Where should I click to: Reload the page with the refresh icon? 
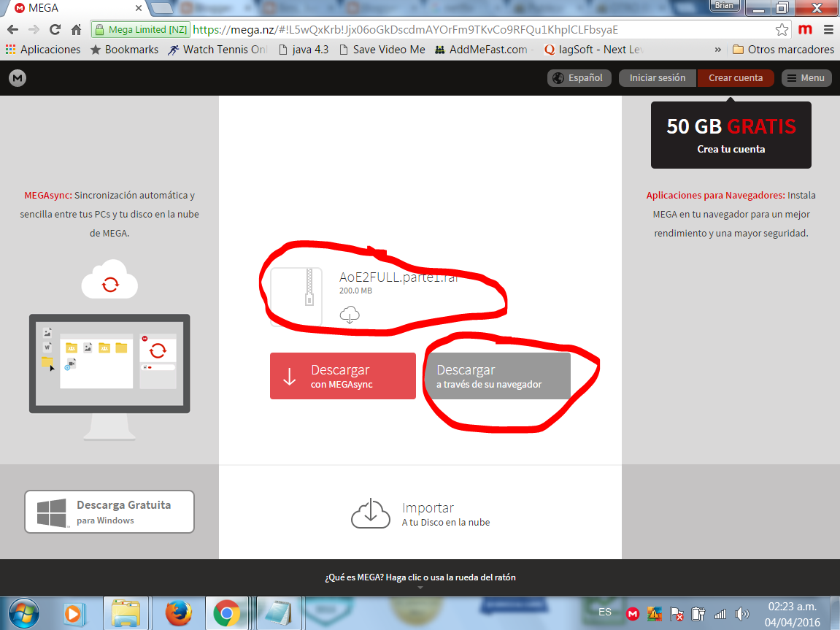coord(55,30)
